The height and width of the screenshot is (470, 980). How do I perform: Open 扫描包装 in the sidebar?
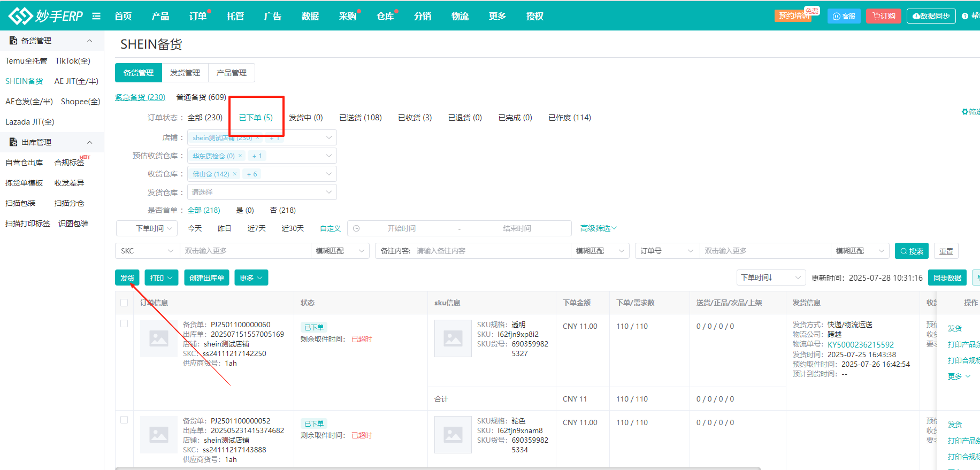pos(20,203)
